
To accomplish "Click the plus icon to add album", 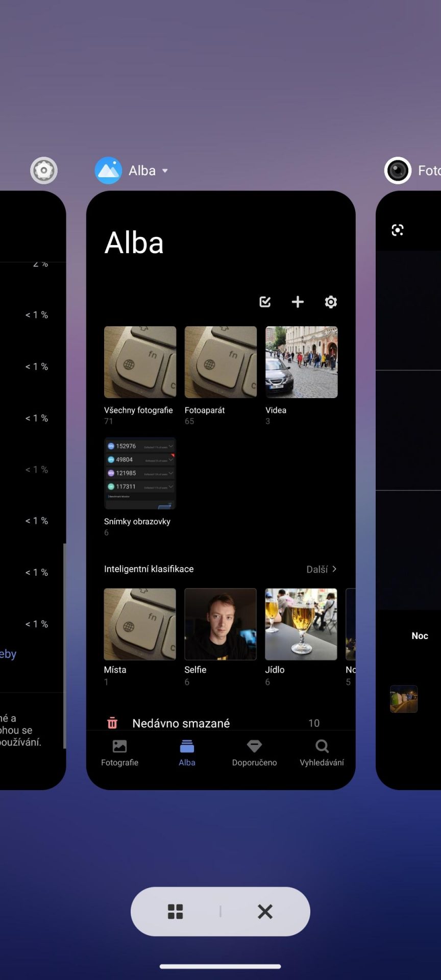I will pos(298,302).
